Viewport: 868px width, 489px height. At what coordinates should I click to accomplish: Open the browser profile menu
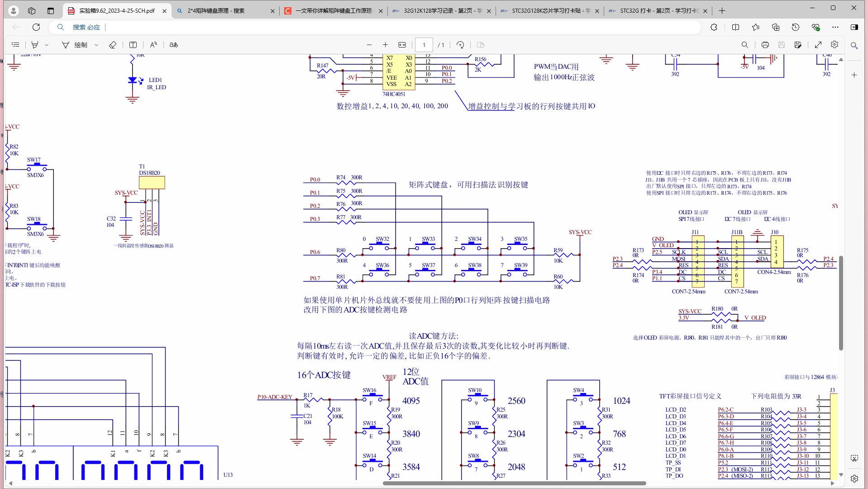(x=14, y=10)
